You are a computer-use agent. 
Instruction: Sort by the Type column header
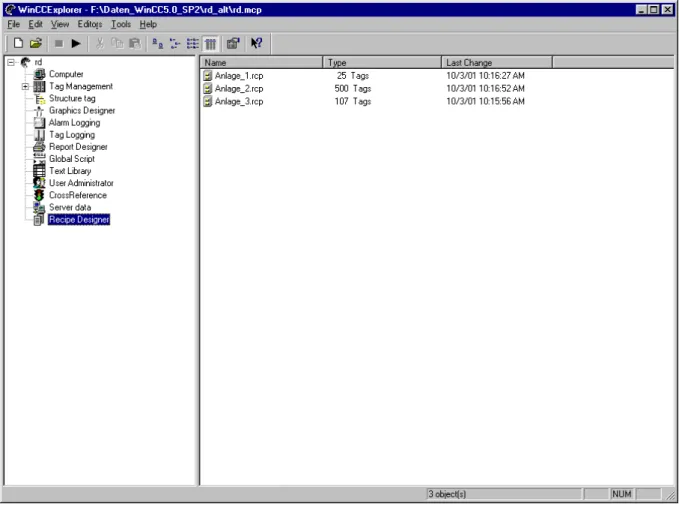click(382, 63)
